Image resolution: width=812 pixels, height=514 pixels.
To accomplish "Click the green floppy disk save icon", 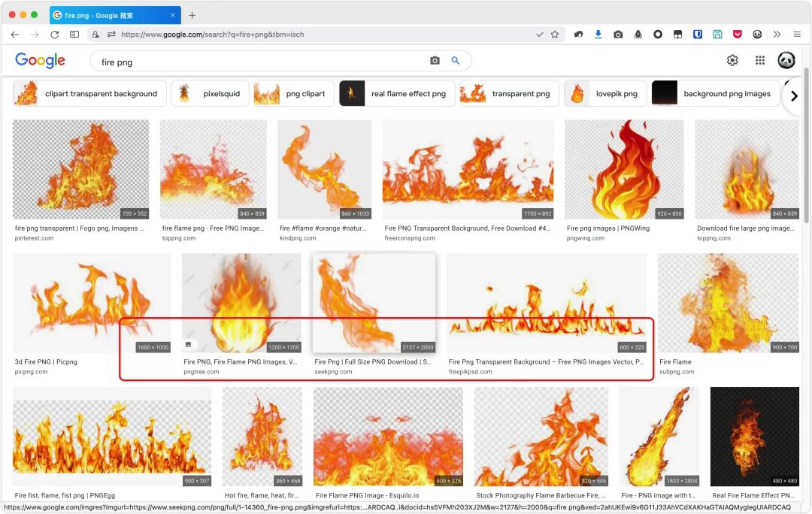I will point(717,34).
